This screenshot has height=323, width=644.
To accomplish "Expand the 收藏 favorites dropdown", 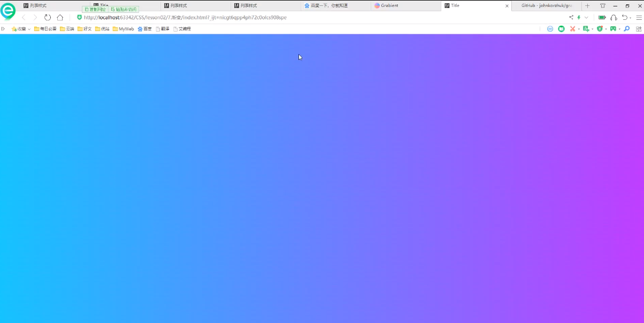I will 21,29.
